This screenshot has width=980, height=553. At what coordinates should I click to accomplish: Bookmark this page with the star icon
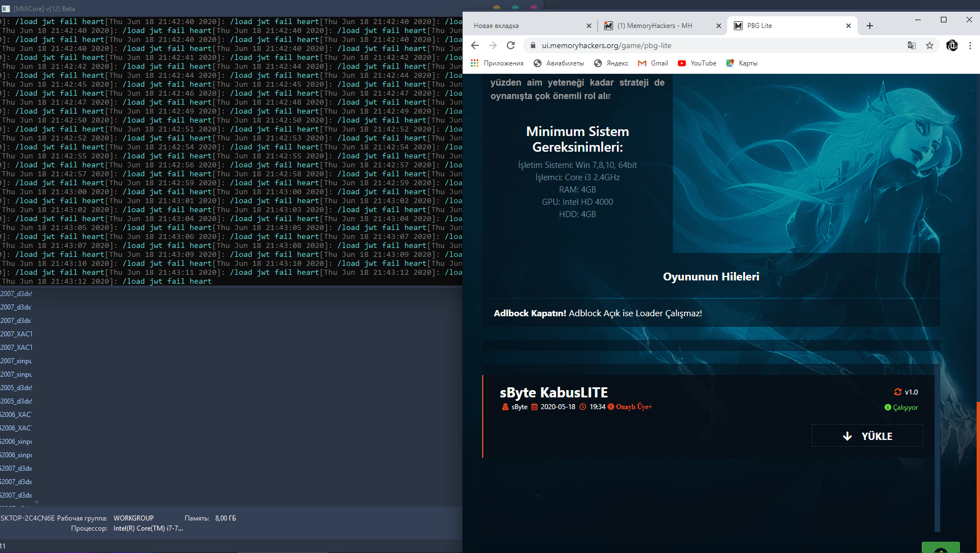pyautogui.click(x=930, y=45)
